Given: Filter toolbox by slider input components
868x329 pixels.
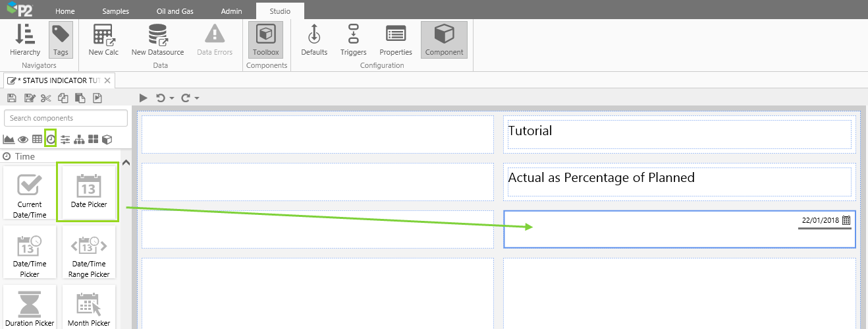Looking at the screenshot, I should pos(65,139).
